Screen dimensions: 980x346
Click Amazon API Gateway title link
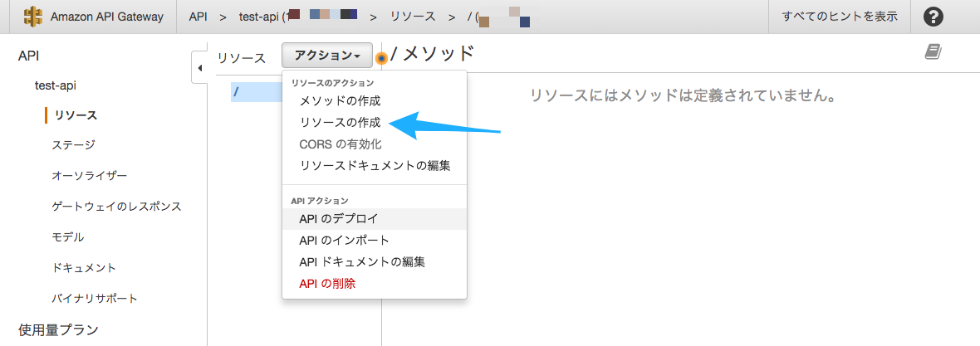(107, 17)
